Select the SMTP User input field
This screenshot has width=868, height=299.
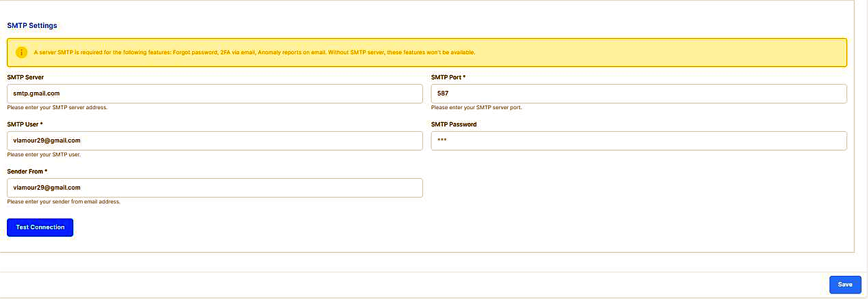(x=215, y=141)
